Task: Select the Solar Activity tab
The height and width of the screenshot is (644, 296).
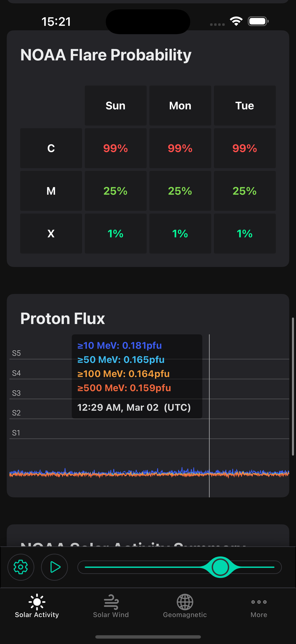Action: [37, 607]
